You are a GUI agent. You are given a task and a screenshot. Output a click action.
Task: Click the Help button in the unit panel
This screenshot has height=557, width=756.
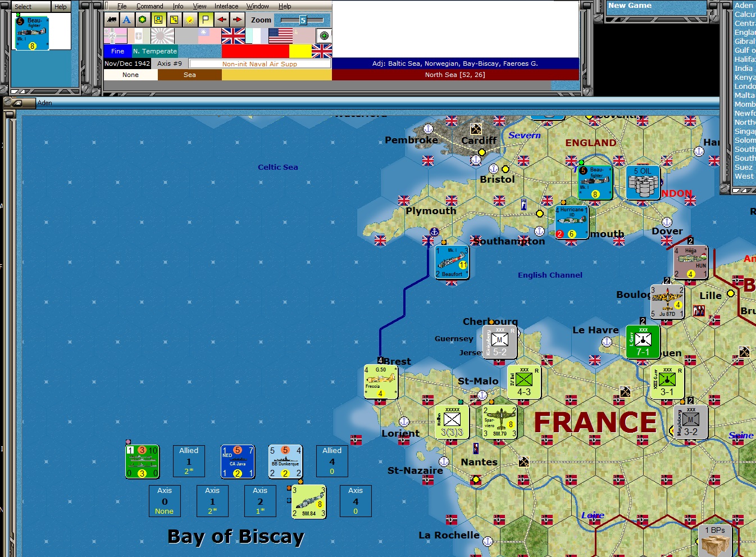(x=61, y=7)
